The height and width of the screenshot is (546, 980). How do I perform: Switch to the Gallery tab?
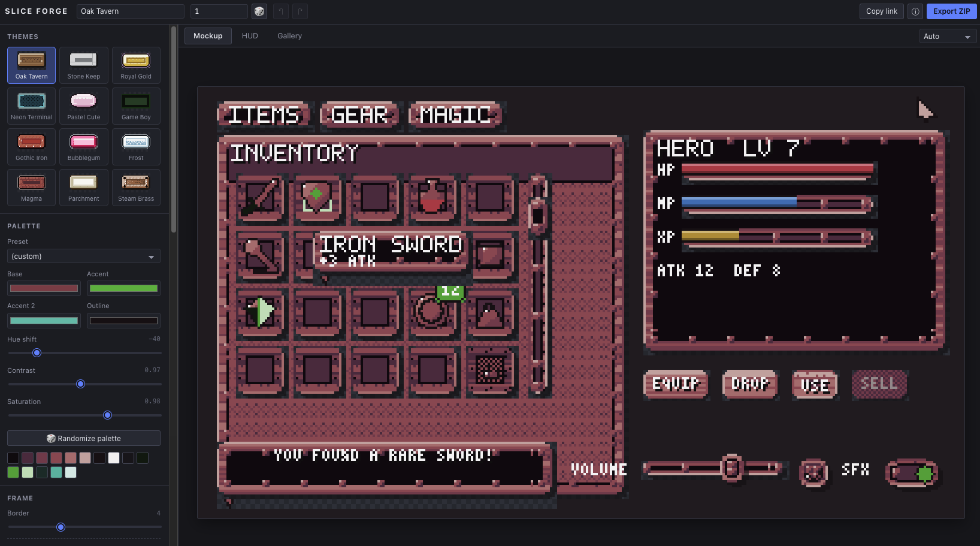289,36
